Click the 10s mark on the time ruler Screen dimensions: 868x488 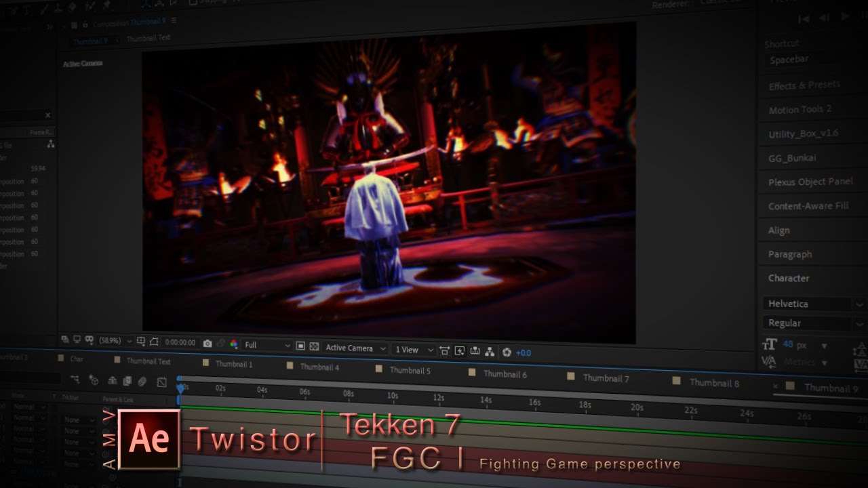392,395
